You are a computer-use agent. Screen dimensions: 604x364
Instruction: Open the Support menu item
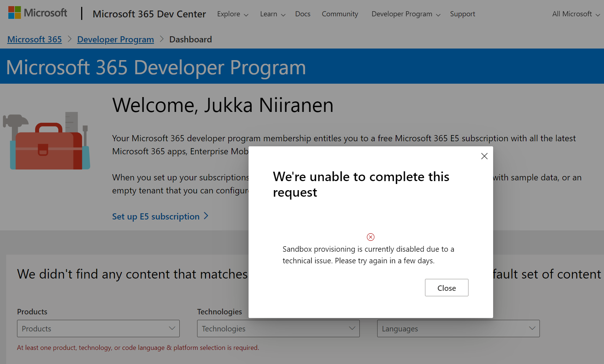point(462,14)
